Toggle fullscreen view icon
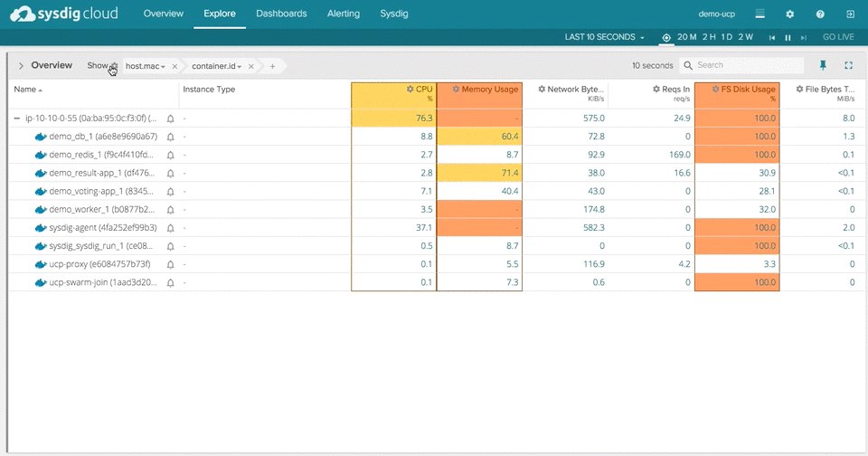 coord(849,65)
